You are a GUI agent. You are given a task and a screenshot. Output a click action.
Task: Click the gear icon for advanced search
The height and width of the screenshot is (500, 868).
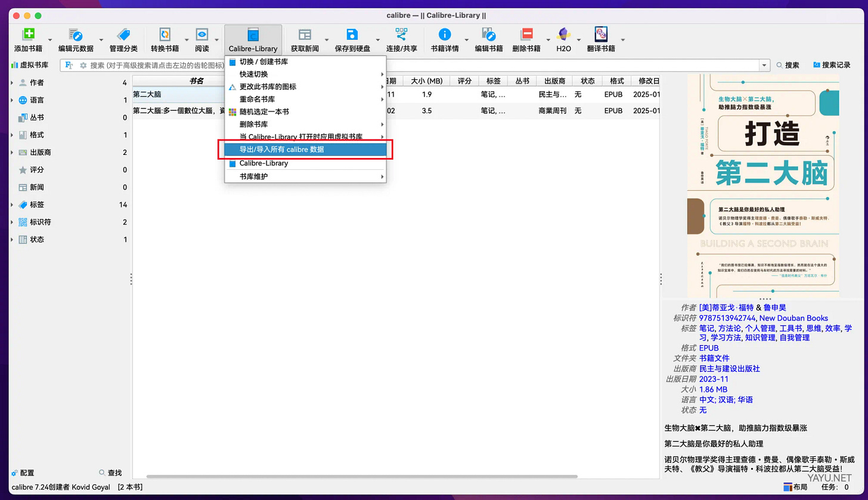[83, 65]
